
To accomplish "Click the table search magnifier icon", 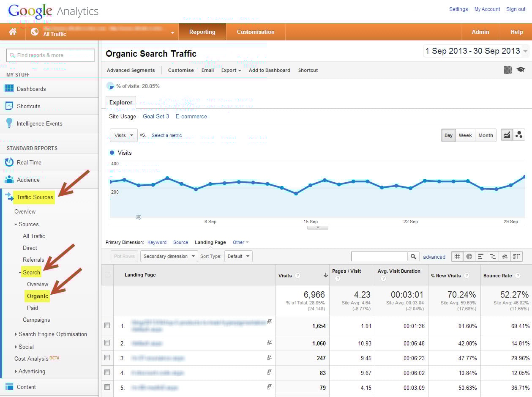I will pyautogui.click(x=414, y=256).
